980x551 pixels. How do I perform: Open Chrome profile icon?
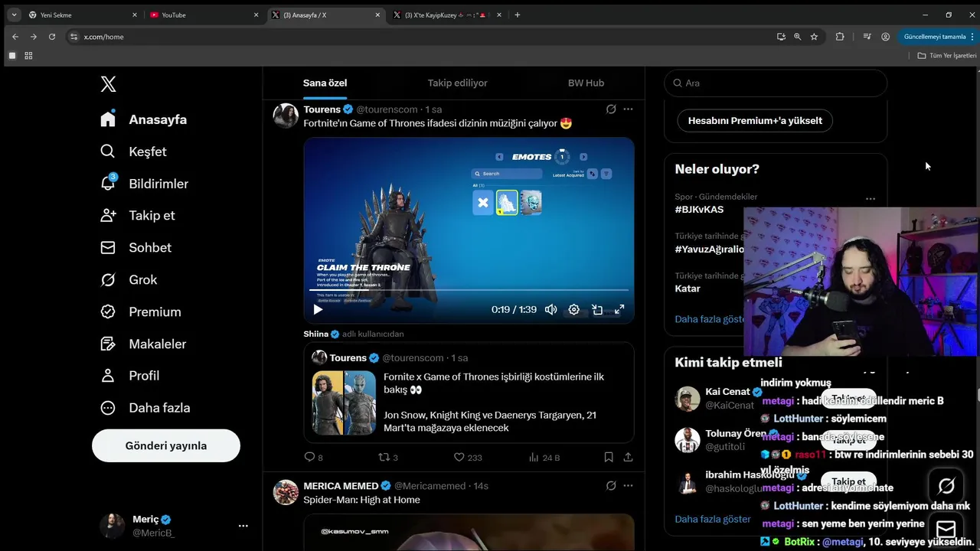(x=885, y=37)
